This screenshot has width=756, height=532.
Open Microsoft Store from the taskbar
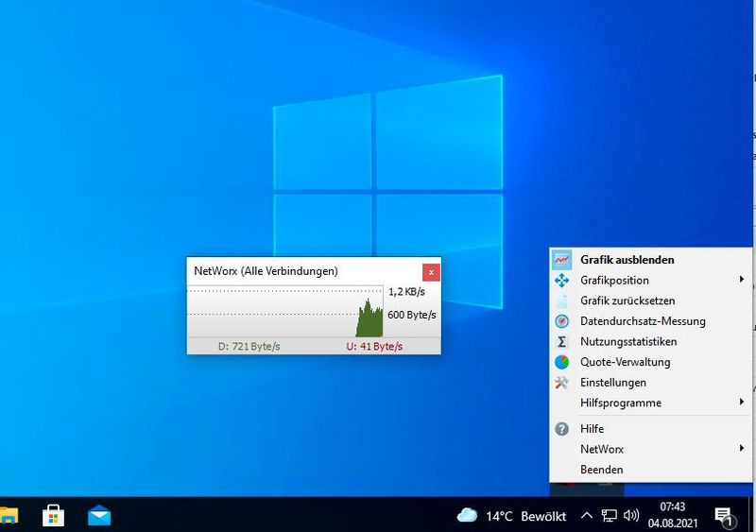click(54, 516)
